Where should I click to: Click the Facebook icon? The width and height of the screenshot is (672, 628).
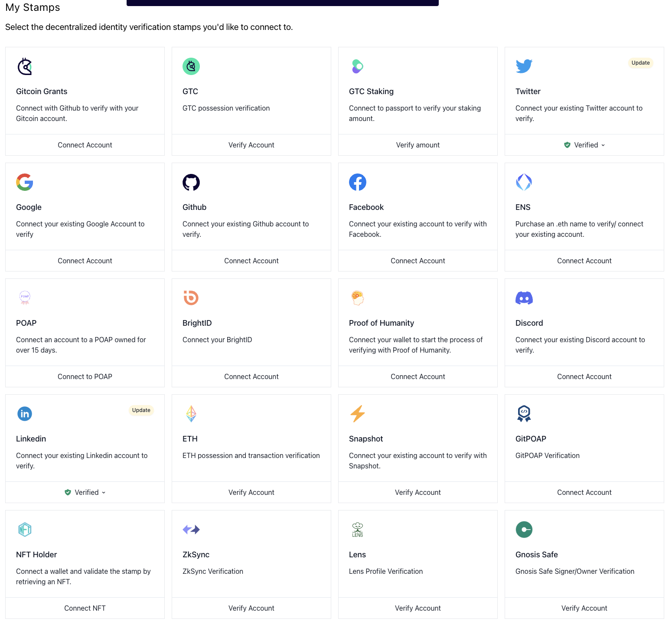(358, 182)
